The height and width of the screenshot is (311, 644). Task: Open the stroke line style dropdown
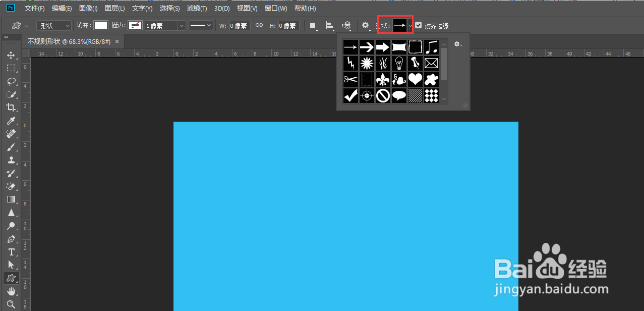[x=201, y=25]
